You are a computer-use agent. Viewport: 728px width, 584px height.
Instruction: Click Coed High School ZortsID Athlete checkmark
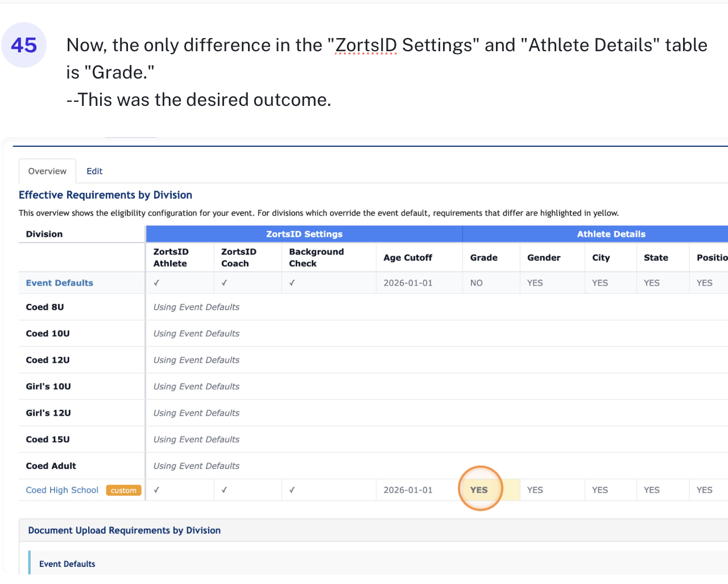pos(156,490)
